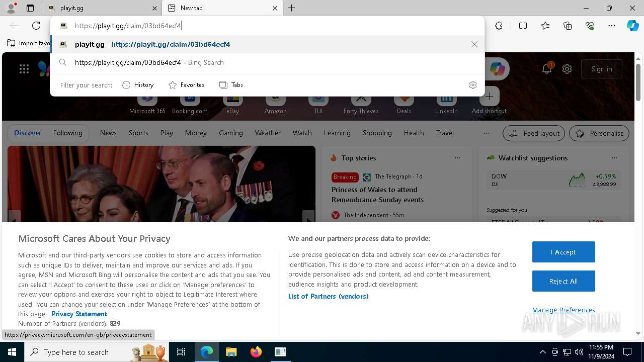Open the Weather category
The width and height of the screenshot is (644, 362).
coord(268,133)
